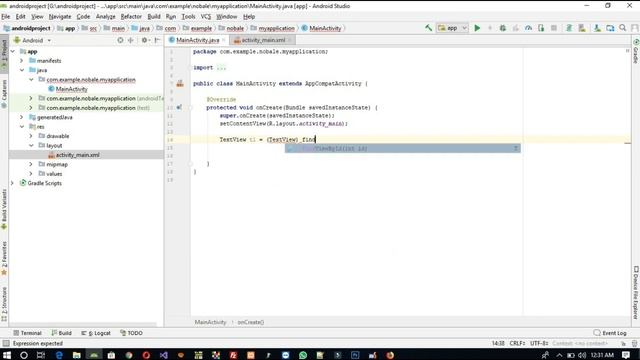Click the onCreate() breadcrumb below editor
This screenshot has width=640, height=360.
[251, 322]
